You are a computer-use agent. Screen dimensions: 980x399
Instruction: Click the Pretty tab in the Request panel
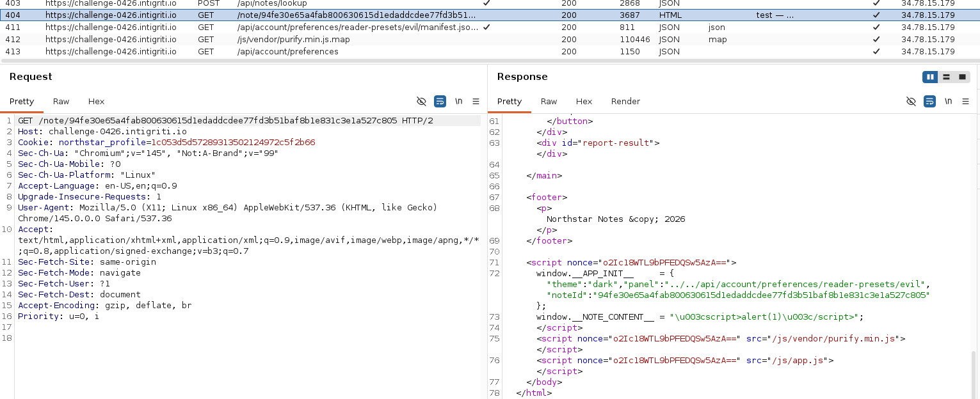[22, 101]
